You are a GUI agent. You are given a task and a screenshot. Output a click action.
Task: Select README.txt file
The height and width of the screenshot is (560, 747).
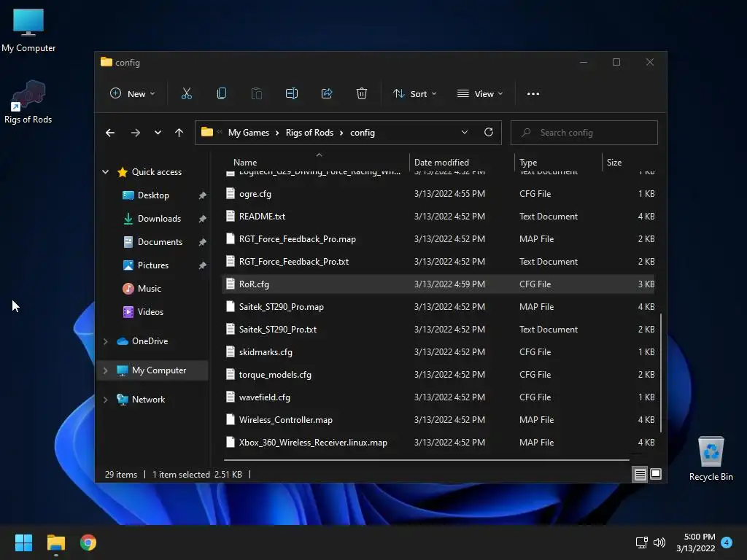[438, 216]
